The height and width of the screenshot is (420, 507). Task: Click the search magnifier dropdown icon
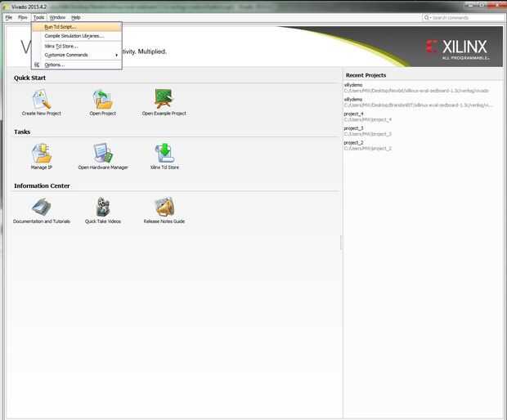(428, 17)
